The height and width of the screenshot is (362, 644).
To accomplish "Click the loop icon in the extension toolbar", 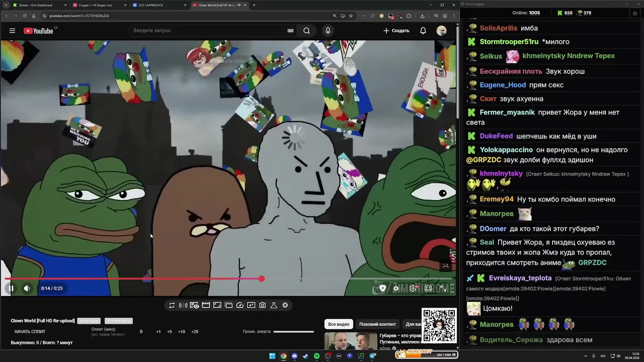I will [172, 305].
